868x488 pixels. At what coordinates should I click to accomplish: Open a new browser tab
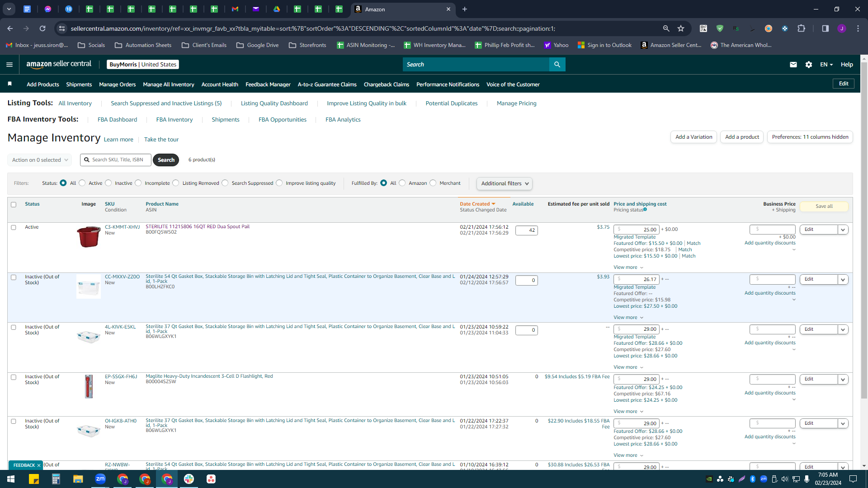[464, 9]
